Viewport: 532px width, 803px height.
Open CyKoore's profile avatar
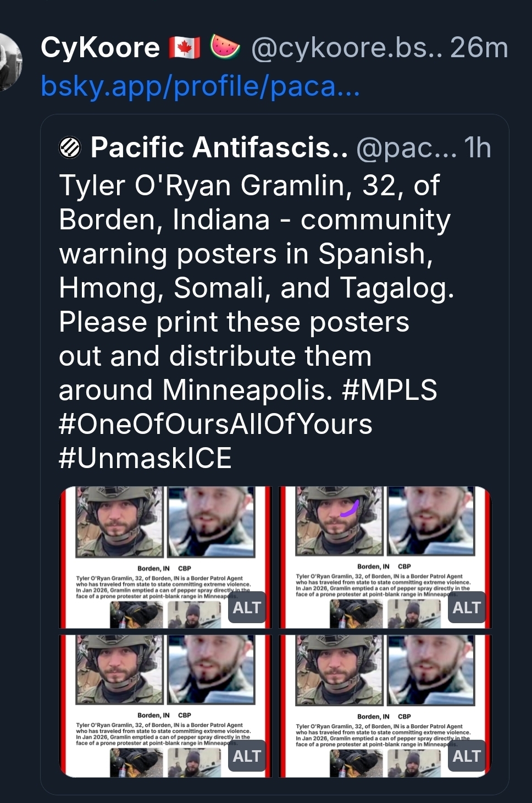click(x=8, y=61)
